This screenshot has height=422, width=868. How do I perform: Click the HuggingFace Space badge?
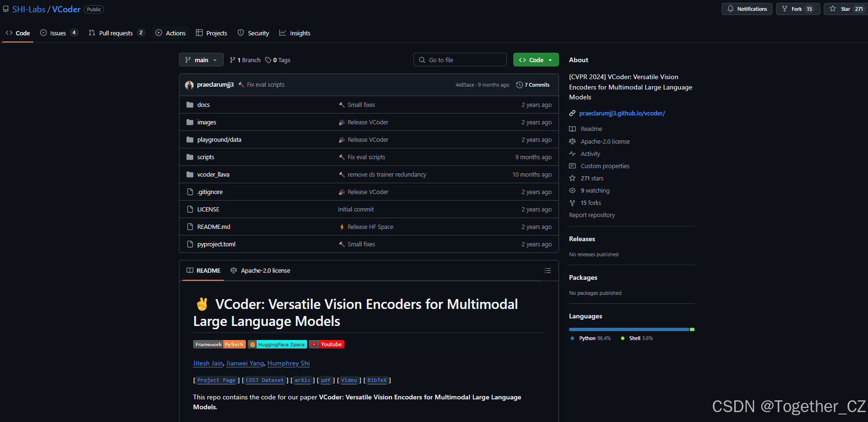(277, 344)
